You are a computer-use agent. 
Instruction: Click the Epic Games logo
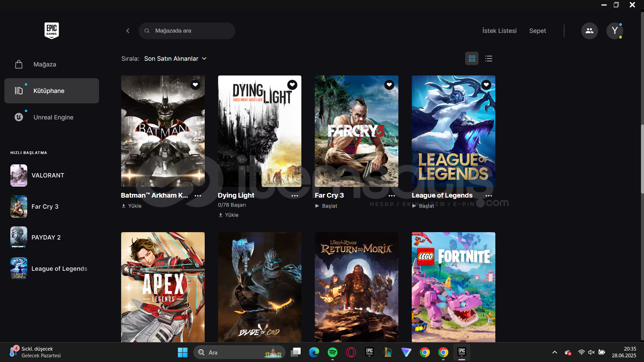[x=52, y=31]
